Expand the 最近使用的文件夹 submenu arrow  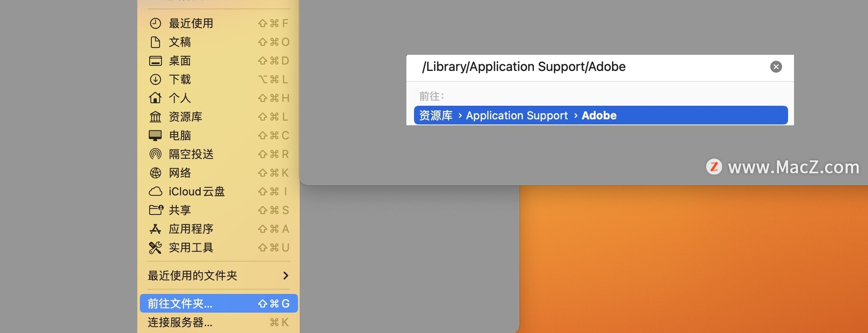[x=285, y=276]
